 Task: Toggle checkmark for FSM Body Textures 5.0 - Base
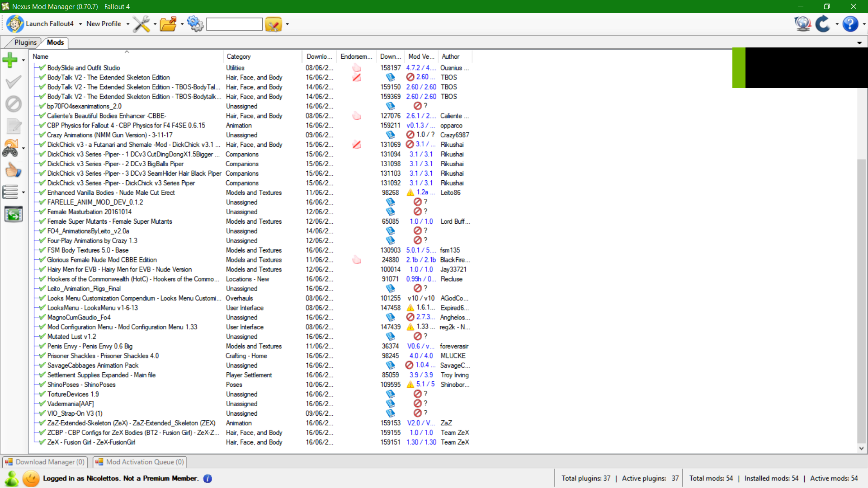[42, 250]
